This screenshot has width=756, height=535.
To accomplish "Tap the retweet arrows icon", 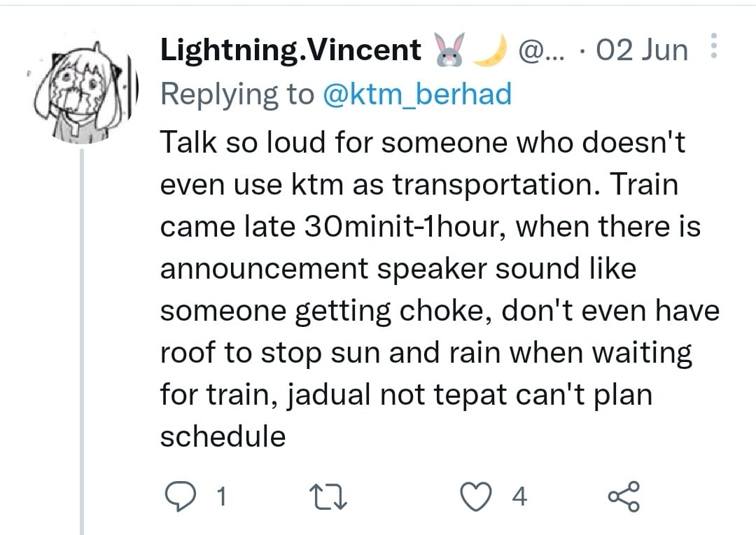I will point(328,497).
